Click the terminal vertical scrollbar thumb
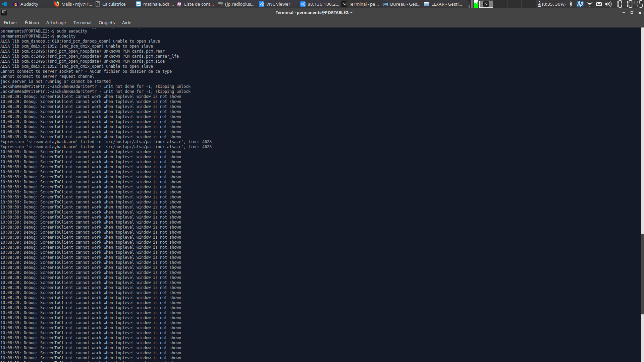The width and height of the screenshot is (644, 362). tap(642, 274)
